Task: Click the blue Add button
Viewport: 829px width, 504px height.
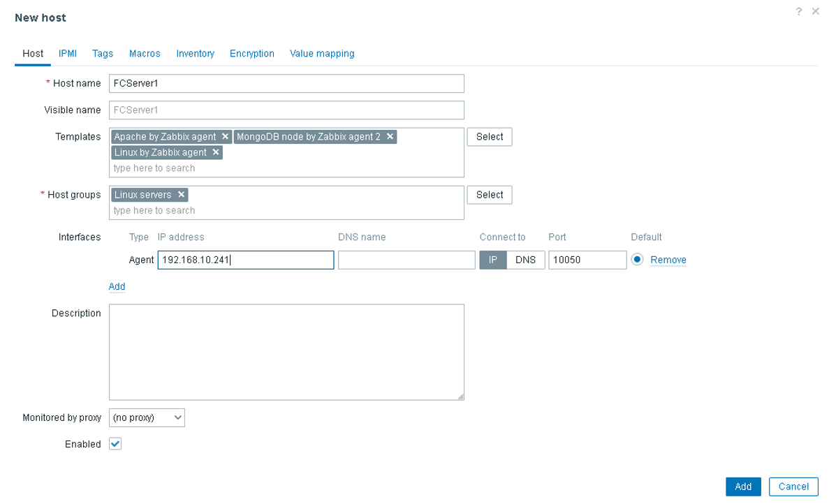Action: 743,487
